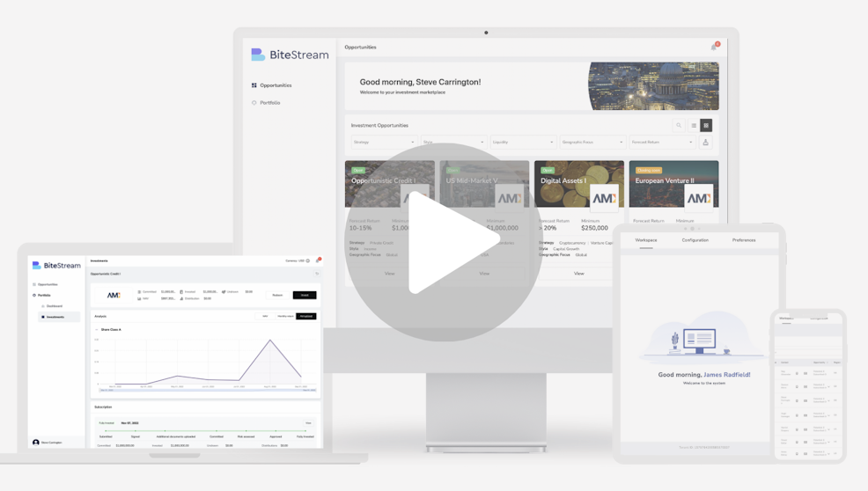Switch to grid view in Investment Opportunities
The image size is (868, 491).
click(x=706, y=126)
